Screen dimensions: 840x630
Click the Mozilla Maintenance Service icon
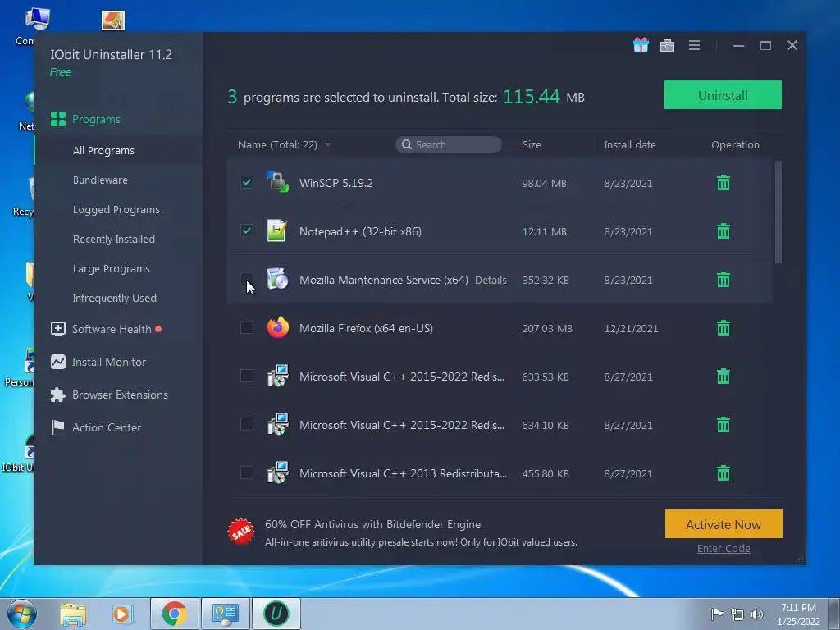pos(277,279)
